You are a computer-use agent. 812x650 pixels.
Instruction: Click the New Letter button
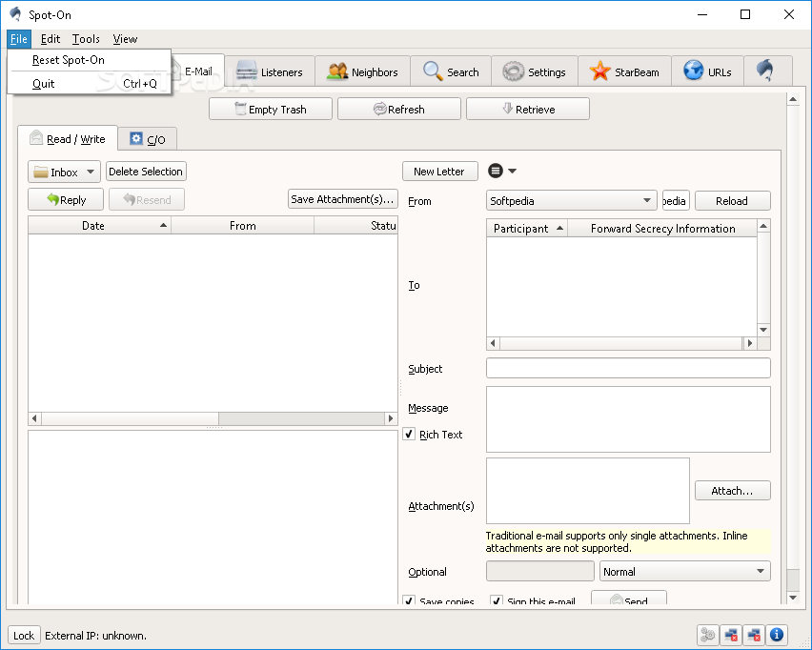(439, 172)
